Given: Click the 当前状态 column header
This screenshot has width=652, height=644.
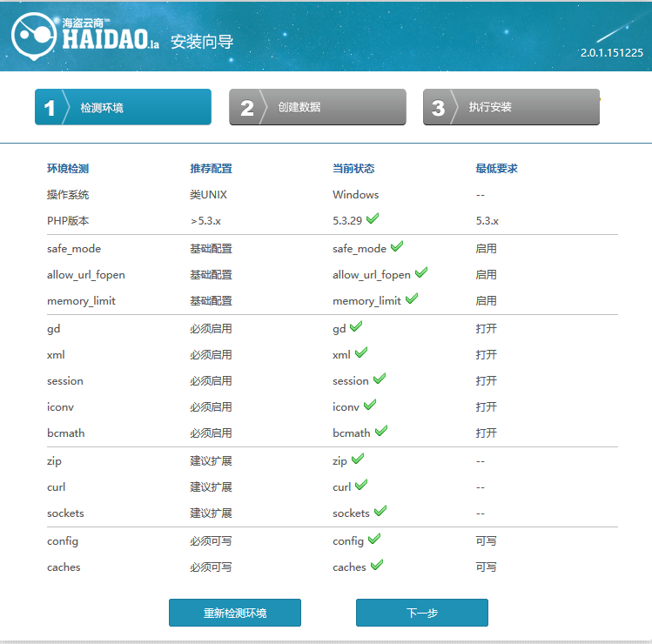Looking at the screenshot, I should click(353, 168).
